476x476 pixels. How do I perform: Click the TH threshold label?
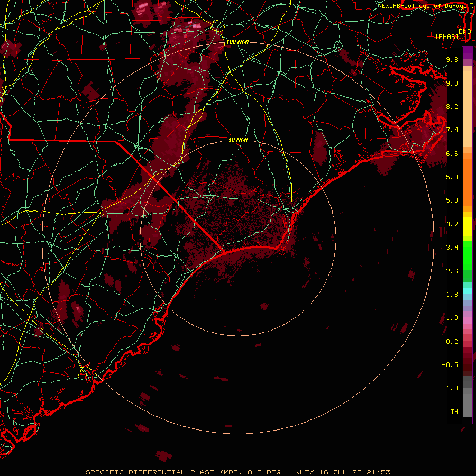click(454, 412)
